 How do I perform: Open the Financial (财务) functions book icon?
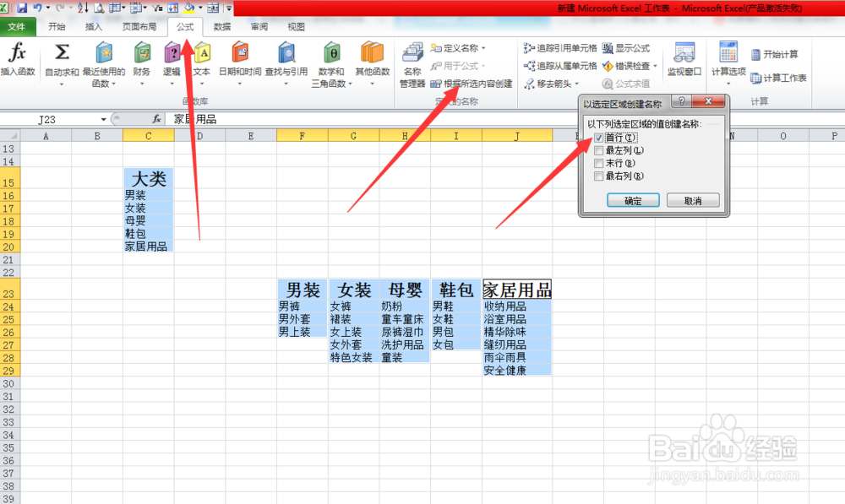point(142,54)
